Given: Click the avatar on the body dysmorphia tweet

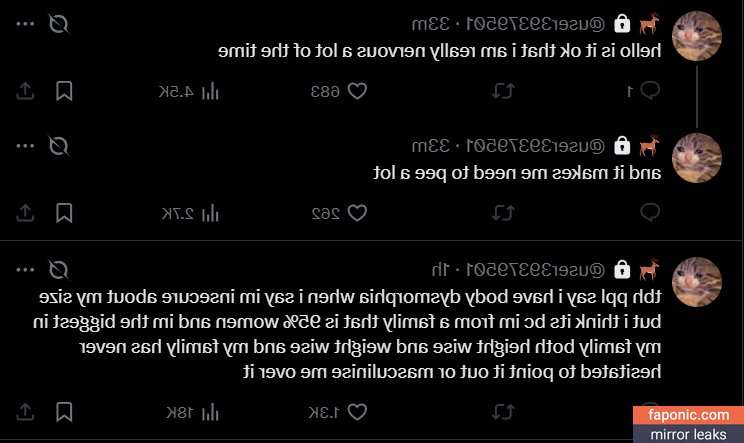Looking at the screenshot, I should [x=696, y=280].
